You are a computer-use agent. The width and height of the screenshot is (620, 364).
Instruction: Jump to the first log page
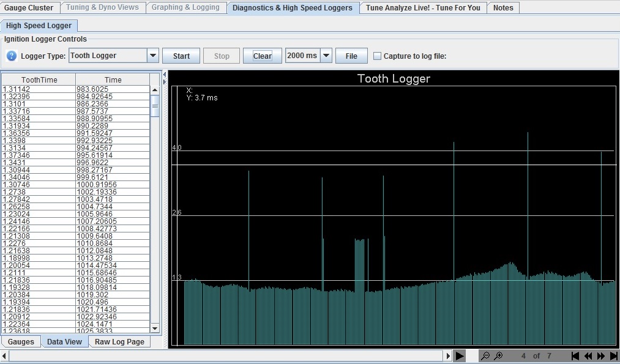coord(575,355)
